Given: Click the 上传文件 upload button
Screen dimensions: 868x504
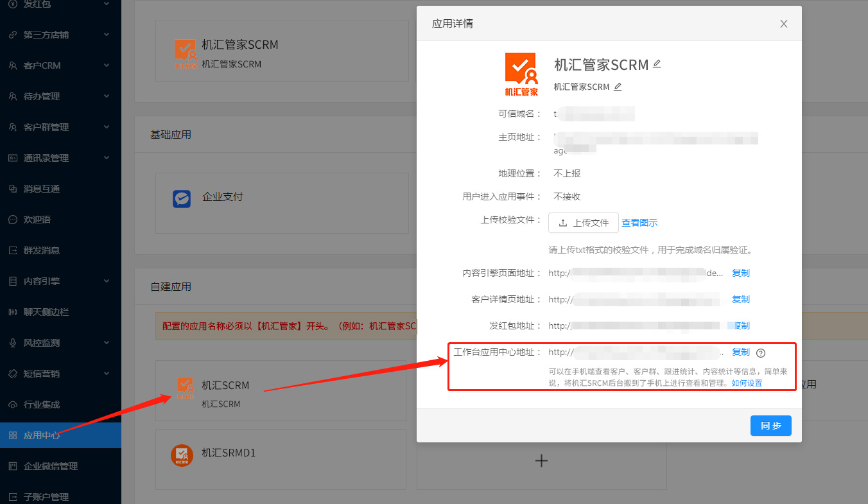Looking at the screenshot, I should click(x=584, y=223).
